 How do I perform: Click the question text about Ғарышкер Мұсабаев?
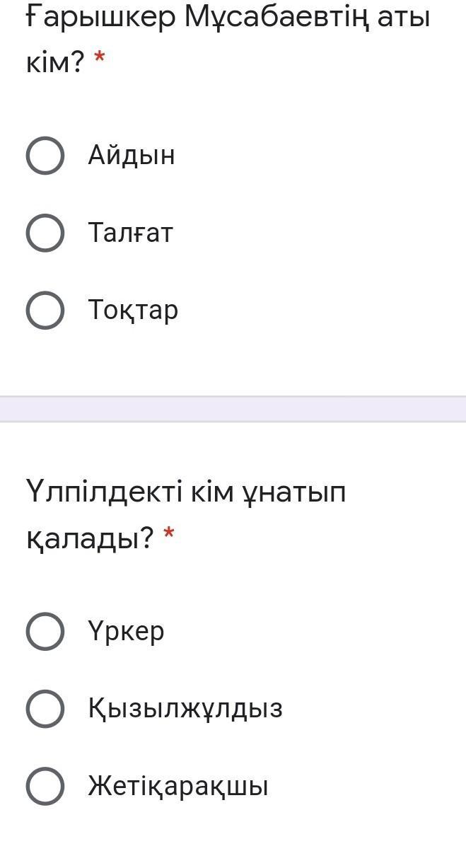[228, 40]
